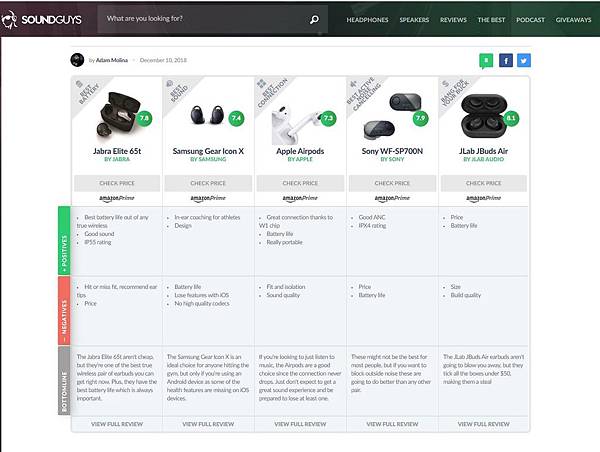The width and height of the screenshot is (600, 452).
Task: Open the green comments count icon
Action: pos(486,61)
